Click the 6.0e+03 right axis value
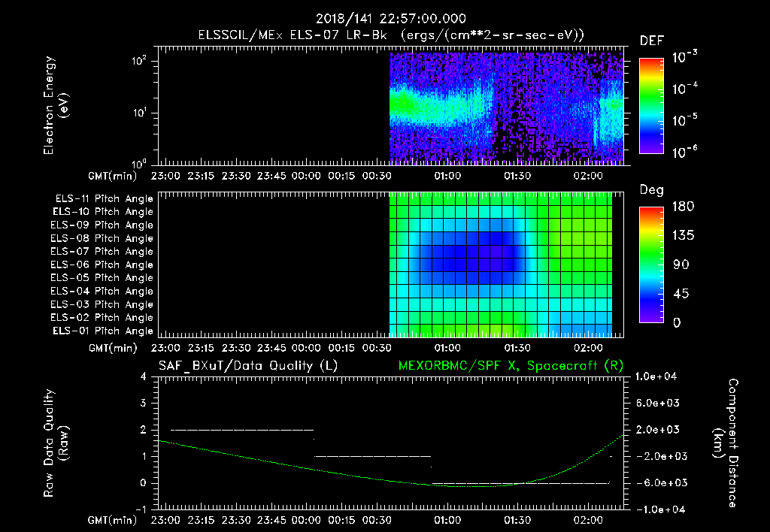The image size is (770, 532). [x=659, y=403]
